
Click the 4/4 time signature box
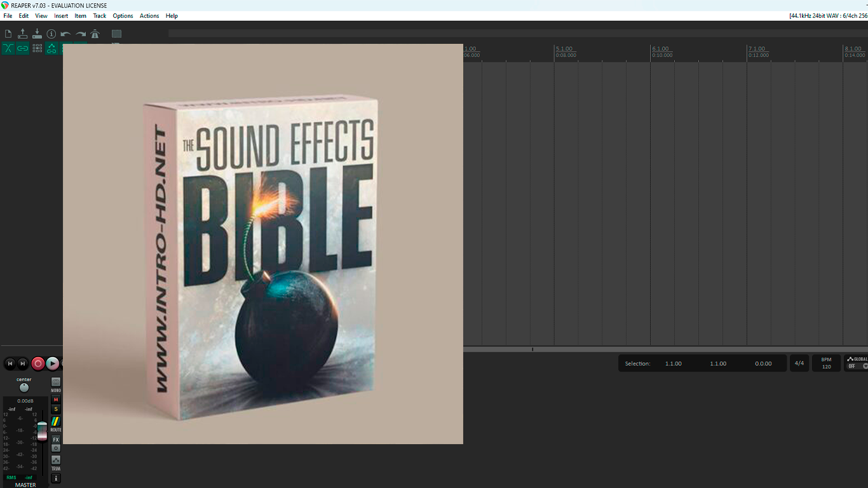click(x=799, y=363)
